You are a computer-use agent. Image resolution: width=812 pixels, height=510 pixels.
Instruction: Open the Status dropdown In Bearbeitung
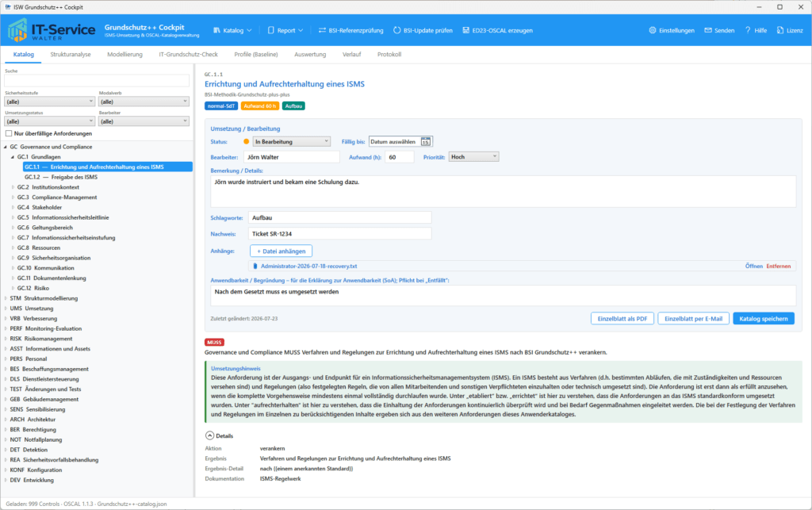[292, 141]
